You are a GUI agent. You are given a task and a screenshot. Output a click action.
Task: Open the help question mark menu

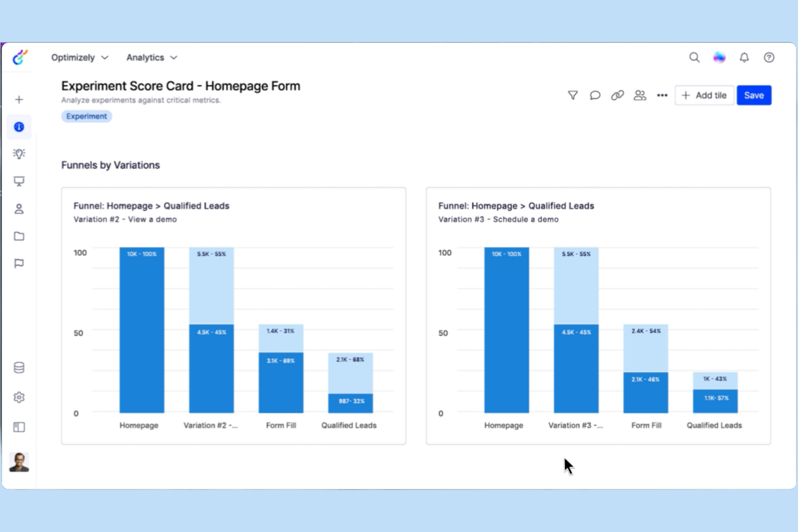(x=769, y=57)
